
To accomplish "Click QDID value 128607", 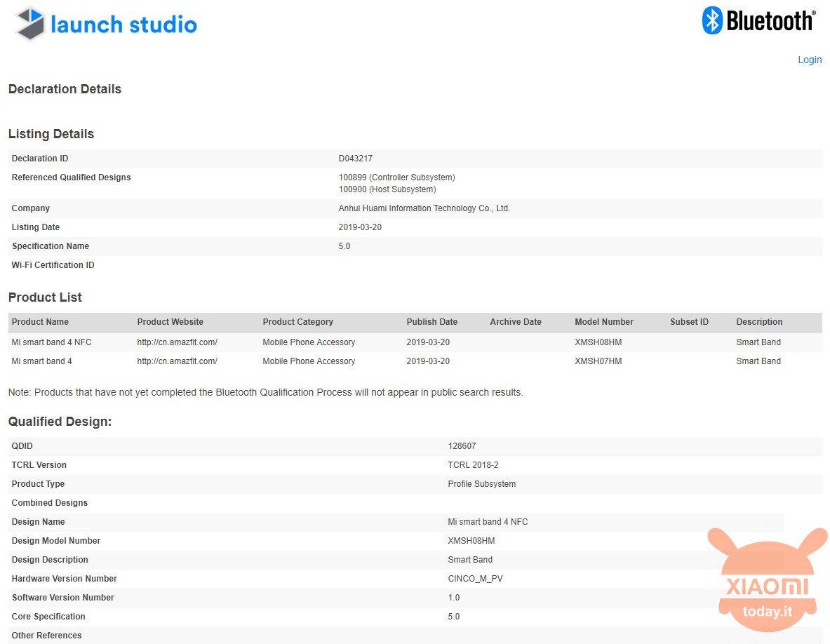I will pyautogui.click(x=462, y=446).
